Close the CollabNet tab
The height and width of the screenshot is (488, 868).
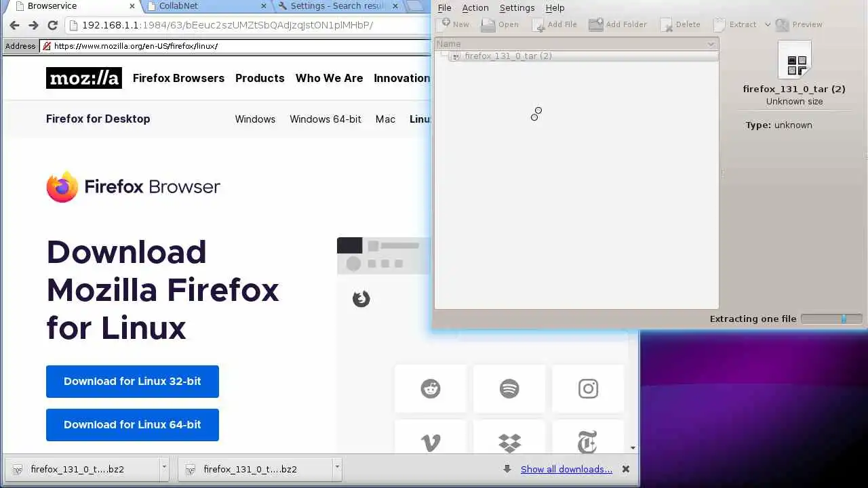click(x=264, y=5)
